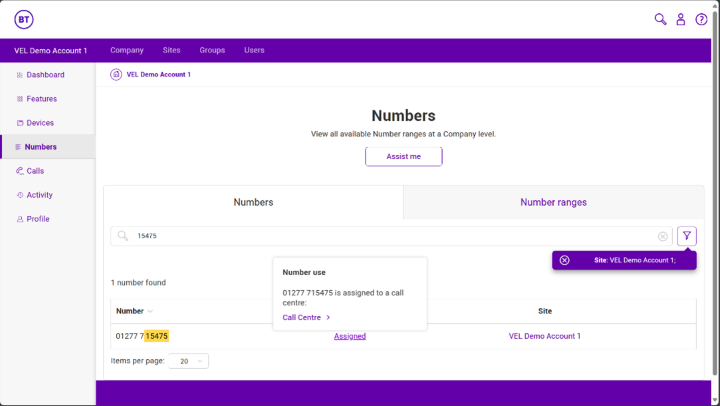720x406 pixels.
Task: Open the Company menu
Action: click(127, 50)
